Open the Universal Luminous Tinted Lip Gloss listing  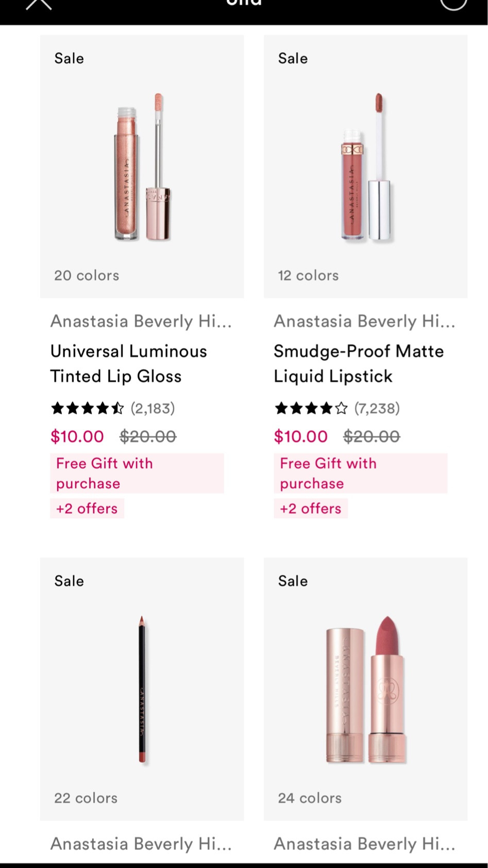tap(129, 363)
